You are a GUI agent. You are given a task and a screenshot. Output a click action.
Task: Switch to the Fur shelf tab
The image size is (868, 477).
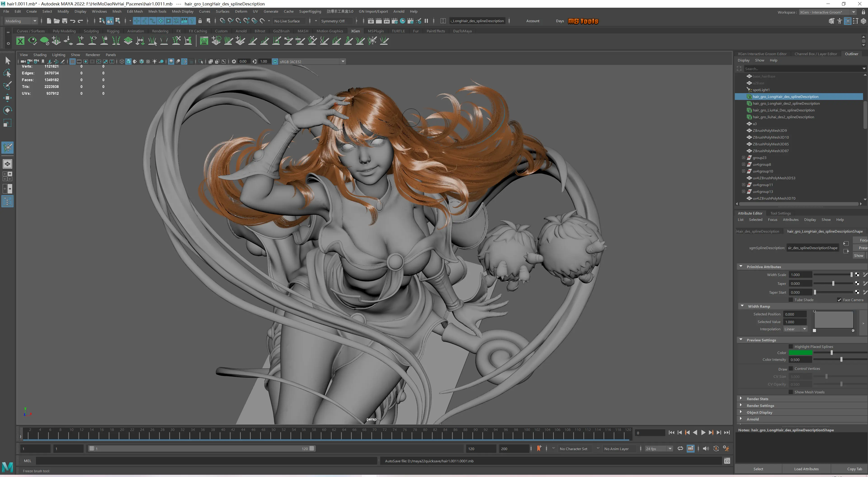pyautogui.click(x=416, y=31)
